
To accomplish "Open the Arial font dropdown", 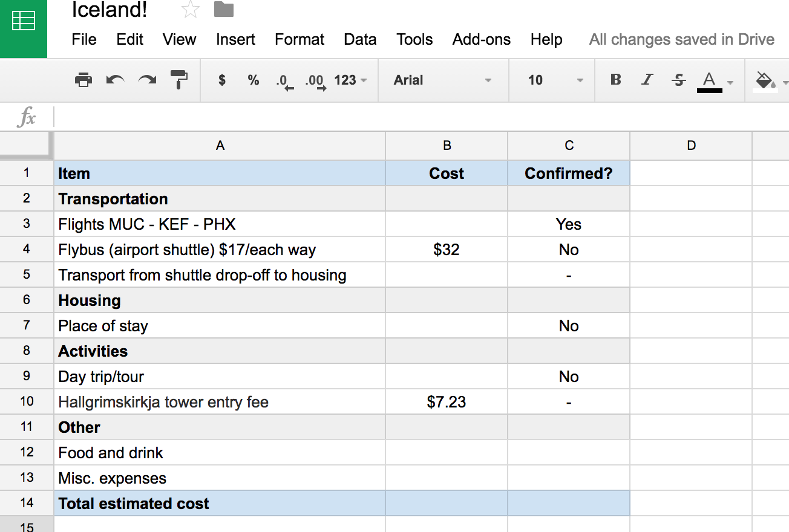I will (x=443, y=79).
